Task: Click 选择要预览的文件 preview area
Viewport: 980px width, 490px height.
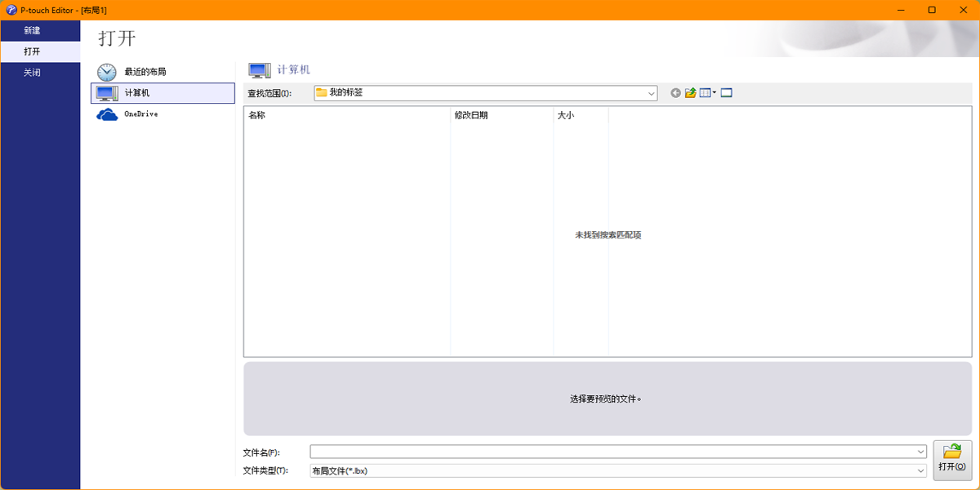Action: [608, 399]
